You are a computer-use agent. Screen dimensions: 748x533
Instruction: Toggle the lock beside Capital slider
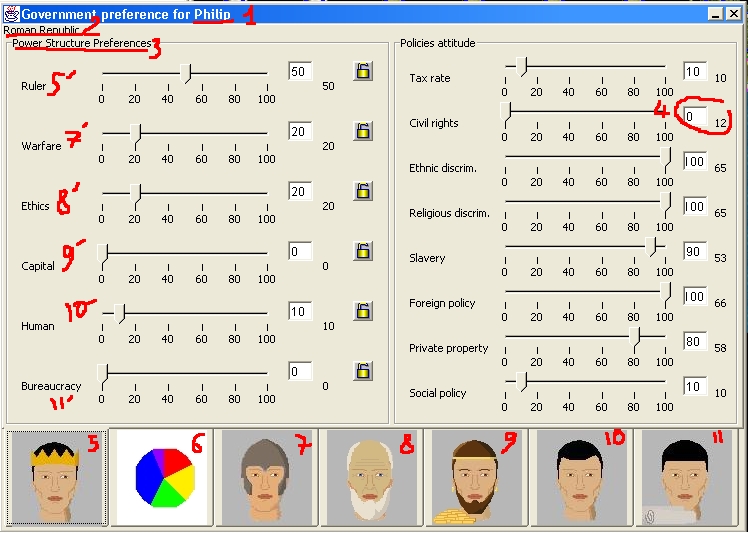363,251
